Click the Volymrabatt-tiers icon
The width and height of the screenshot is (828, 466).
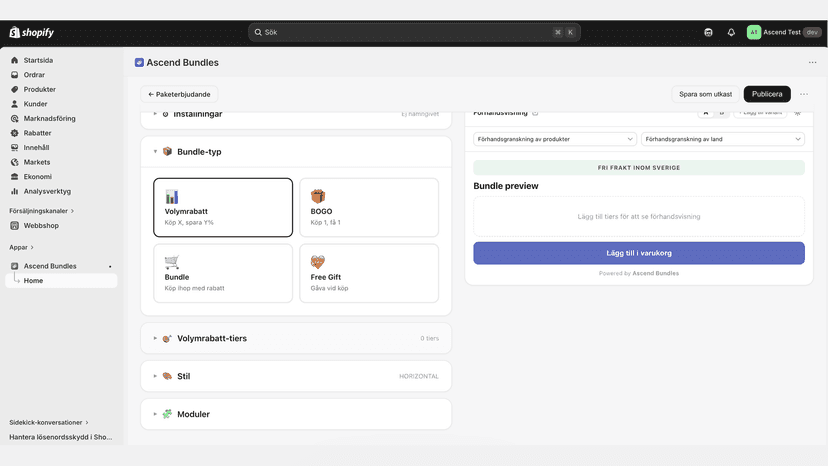167,339
